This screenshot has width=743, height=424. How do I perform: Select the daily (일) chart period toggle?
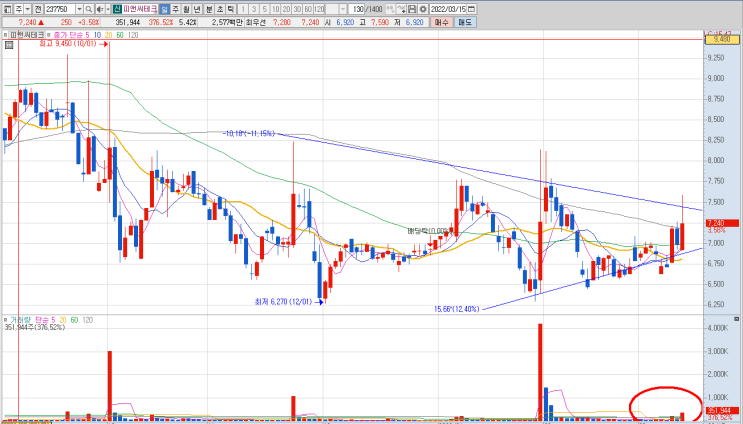(165, 9)
